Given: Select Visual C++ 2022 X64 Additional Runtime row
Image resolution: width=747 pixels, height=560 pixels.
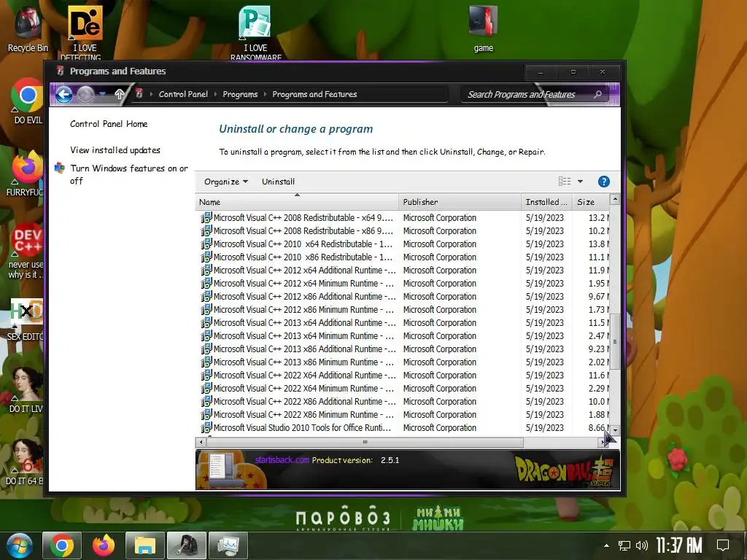Looking at the screenshot, I should click(402, 376).
